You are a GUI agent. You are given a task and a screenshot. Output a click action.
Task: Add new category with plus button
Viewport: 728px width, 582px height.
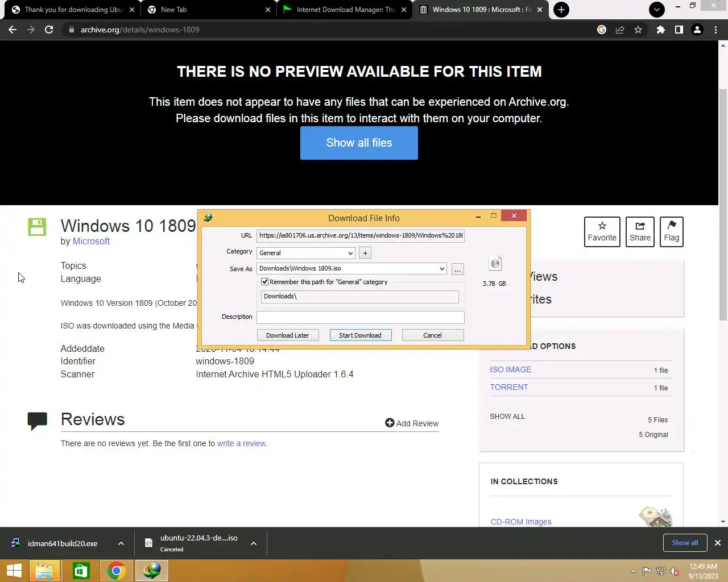365,253
